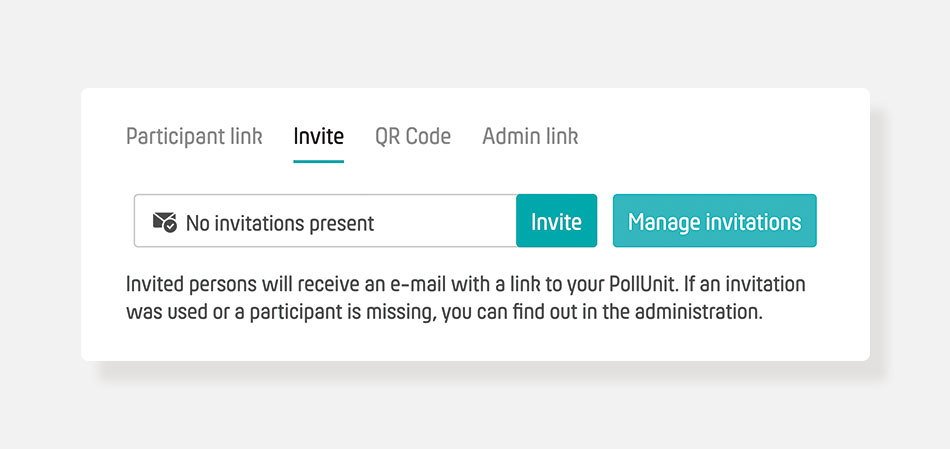Focus the invitations input field

coord(325,221)
